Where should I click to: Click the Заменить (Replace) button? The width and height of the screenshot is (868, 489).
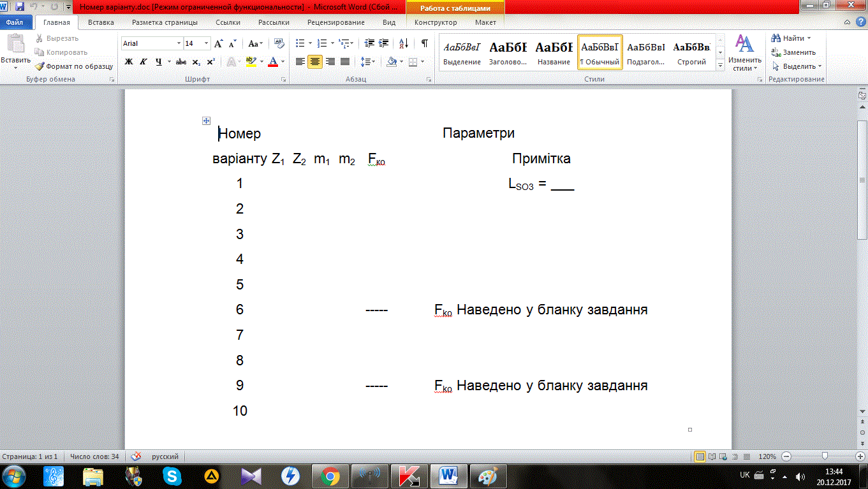tap(798, 52)
